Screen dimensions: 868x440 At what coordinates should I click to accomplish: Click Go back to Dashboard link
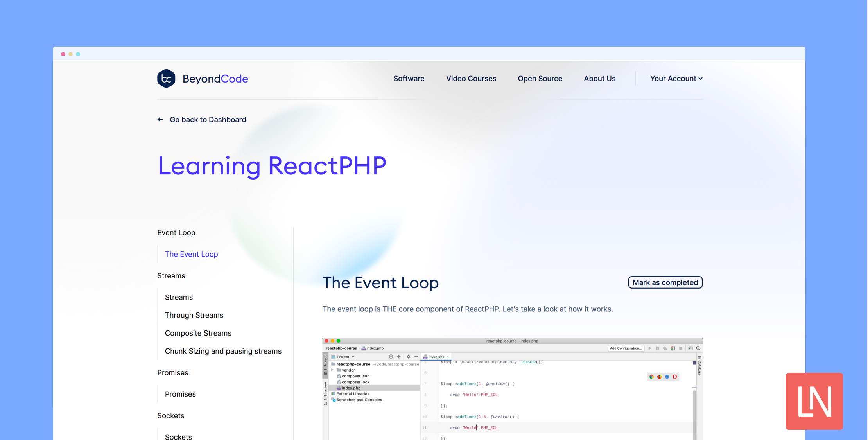point(203,119)
